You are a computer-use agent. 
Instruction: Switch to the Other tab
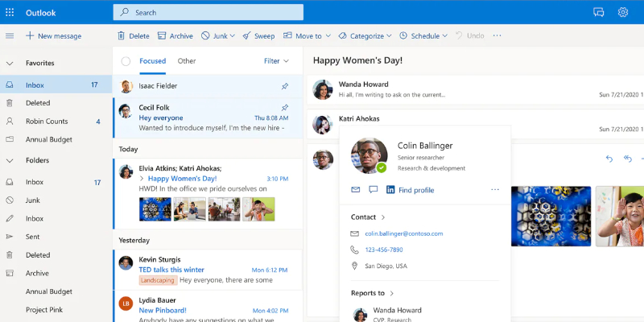tap(187, 61)
